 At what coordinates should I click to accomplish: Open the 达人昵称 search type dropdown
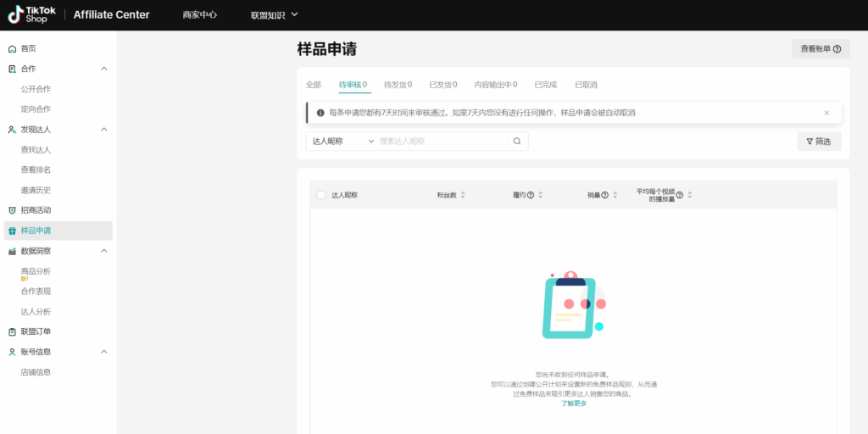(x=343, y=142)
